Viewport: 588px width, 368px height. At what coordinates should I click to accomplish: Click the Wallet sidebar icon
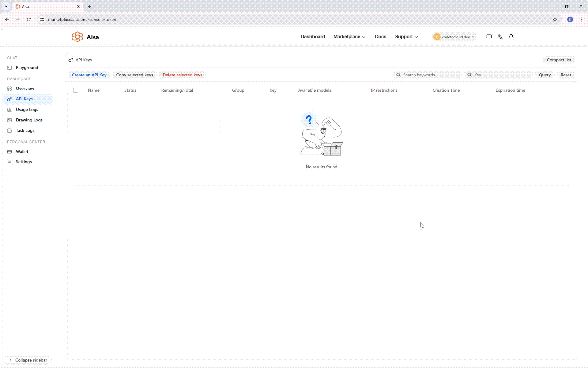point(9,152)
